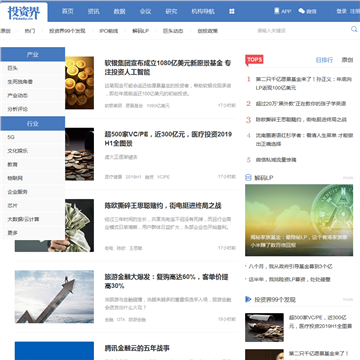The width and height of the screenshot is (360, 360).
Task: Click the OTA tag under the travel article
Action: coord(121,319)
